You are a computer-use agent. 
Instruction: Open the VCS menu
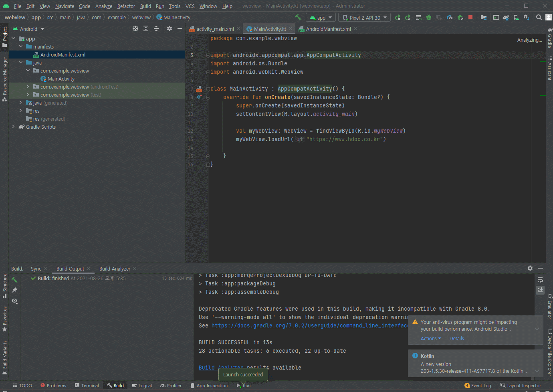pos(190,6)
